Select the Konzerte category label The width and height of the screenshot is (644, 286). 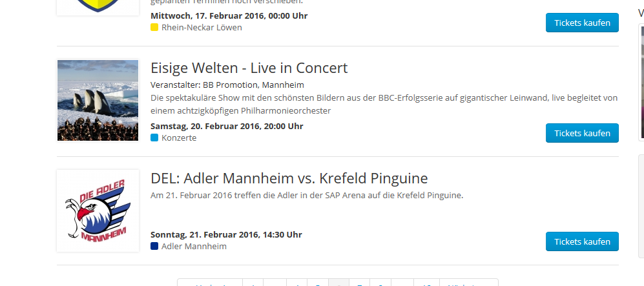[x=179, y=138]
